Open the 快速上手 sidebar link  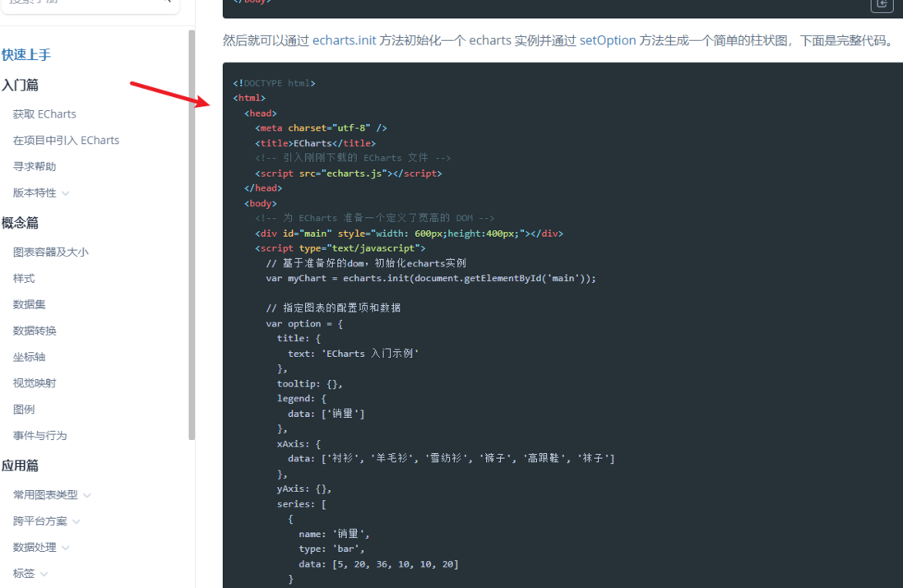[x=26, y=55]
